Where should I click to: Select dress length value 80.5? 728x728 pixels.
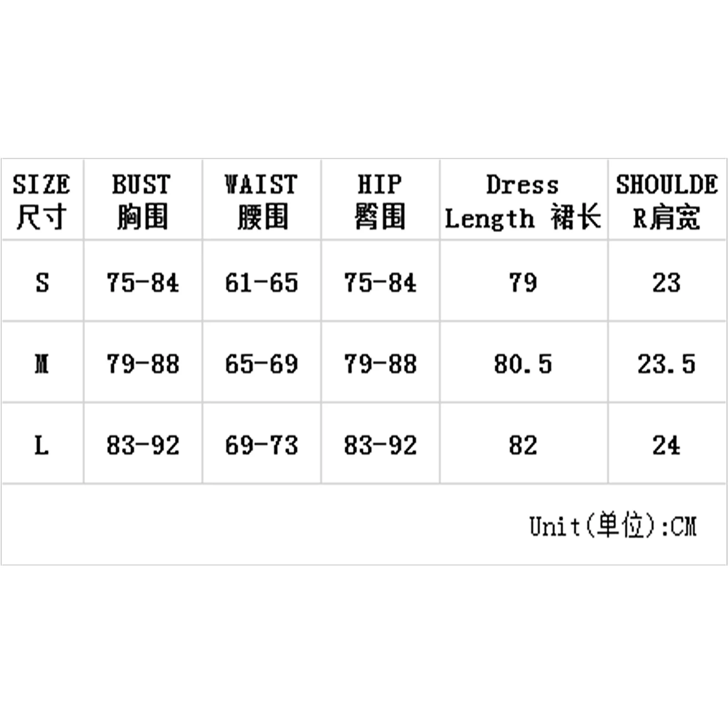[523, 364]
